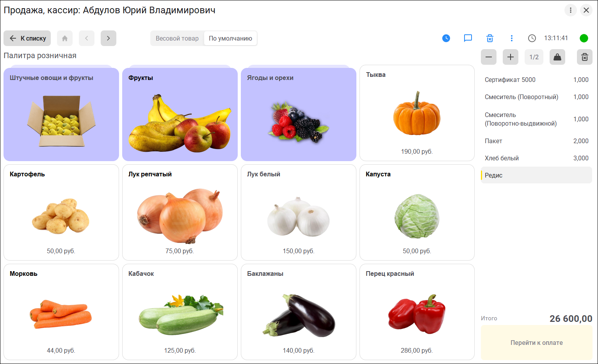Increase quantity with the plus button

(511, 57)
